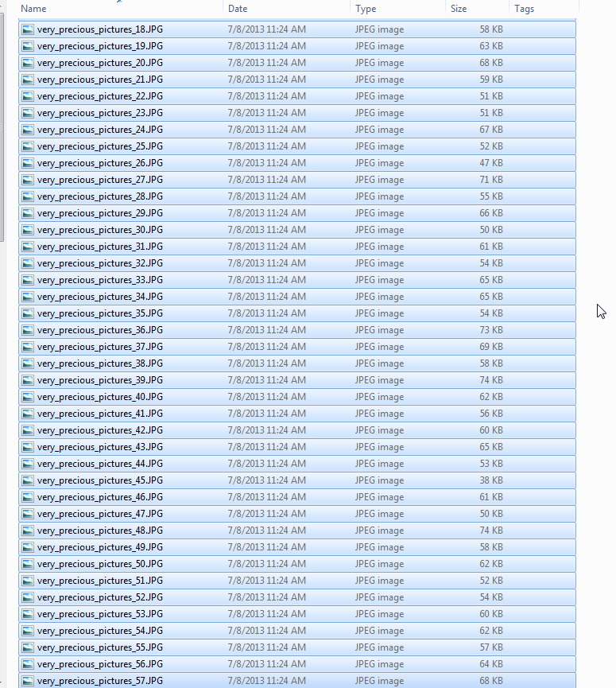Viewport: 616px width, 688px height.
Task: Click the 53 KB size value
Action: (491, 464)
